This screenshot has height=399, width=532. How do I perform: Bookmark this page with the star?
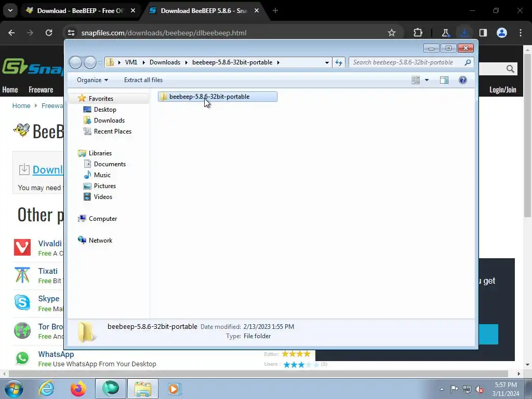pos(392,33)
